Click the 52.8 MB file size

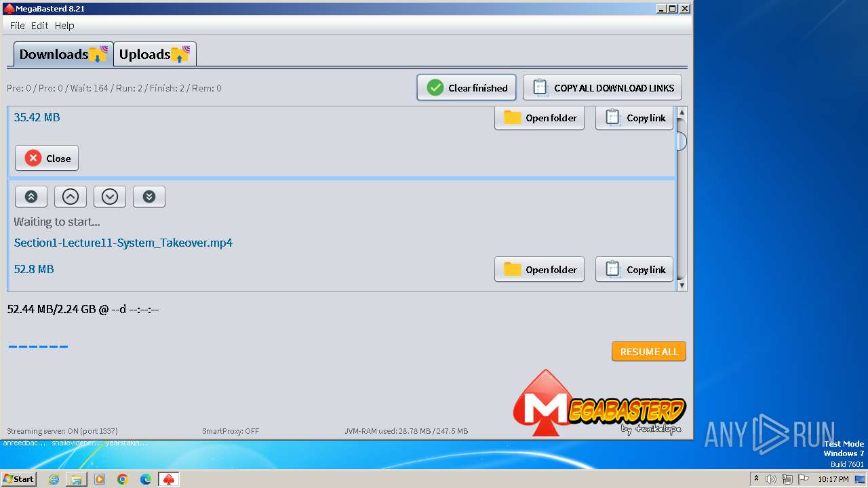[x=34, y=269]
